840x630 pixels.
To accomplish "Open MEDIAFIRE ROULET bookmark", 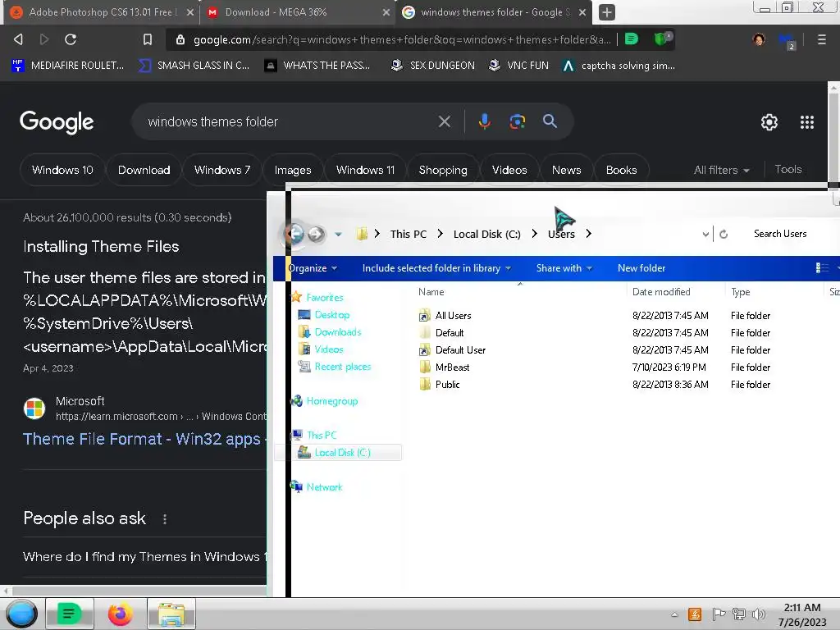I will point(67,66).
